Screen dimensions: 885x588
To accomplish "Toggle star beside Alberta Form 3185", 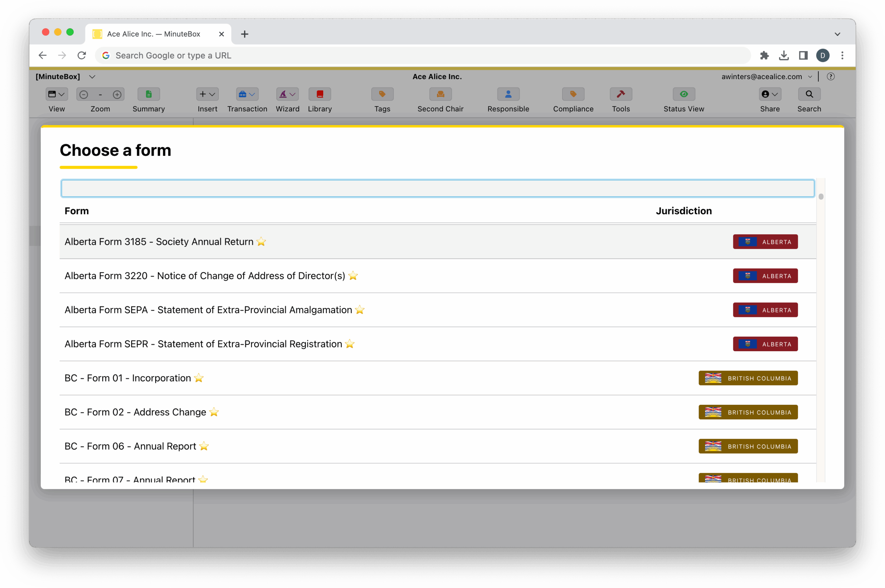I will coord(261,242).
